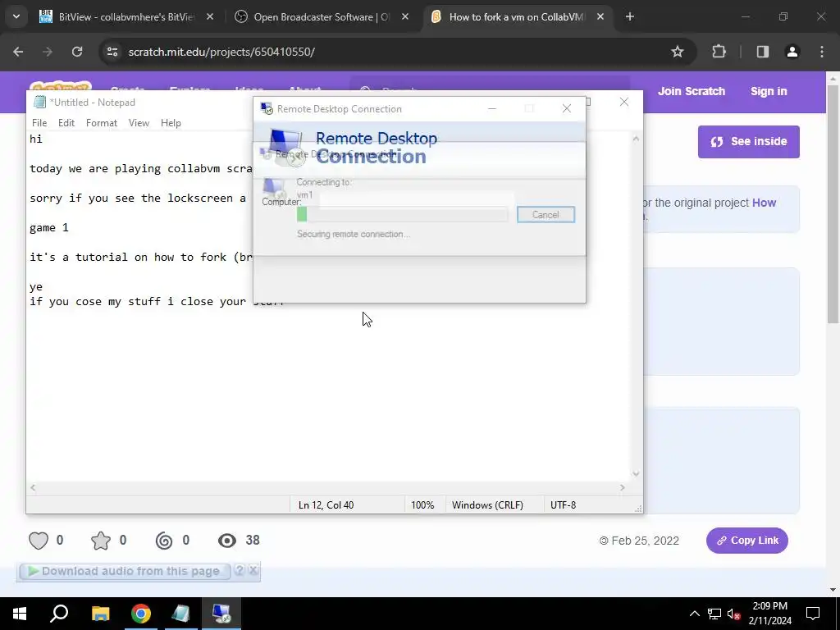The height and width of the screenshot is (630, 840).
Task: Open site information icon in address bar
Action: (x=112, y=52)
